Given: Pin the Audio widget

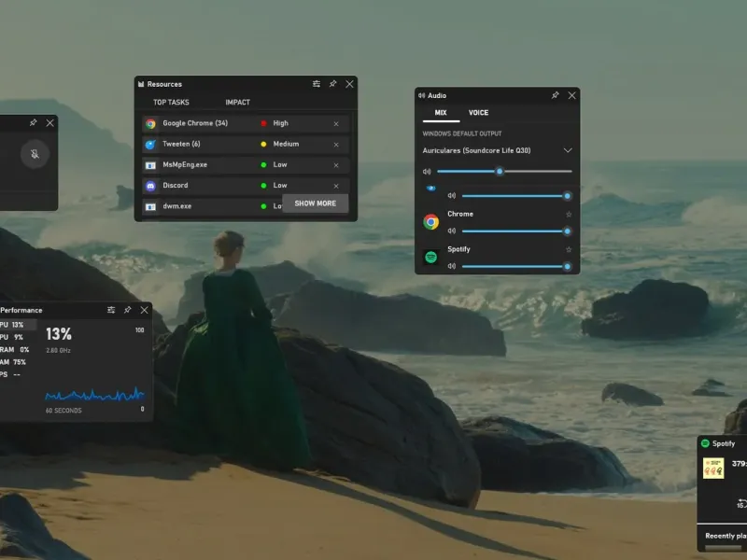Looking at the screenshot, I should (x=555, y=95).
